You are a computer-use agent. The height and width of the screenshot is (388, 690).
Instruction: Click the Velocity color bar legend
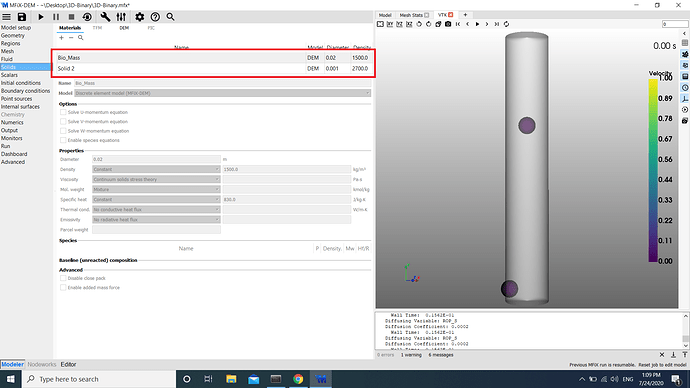click(653, 170)
